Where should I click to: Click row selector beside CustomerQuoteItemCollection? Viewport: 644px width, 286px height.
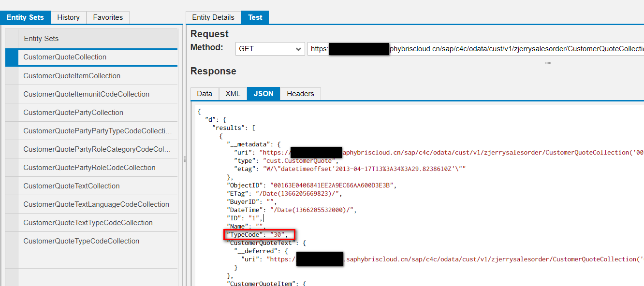click(x=12, y=76)
